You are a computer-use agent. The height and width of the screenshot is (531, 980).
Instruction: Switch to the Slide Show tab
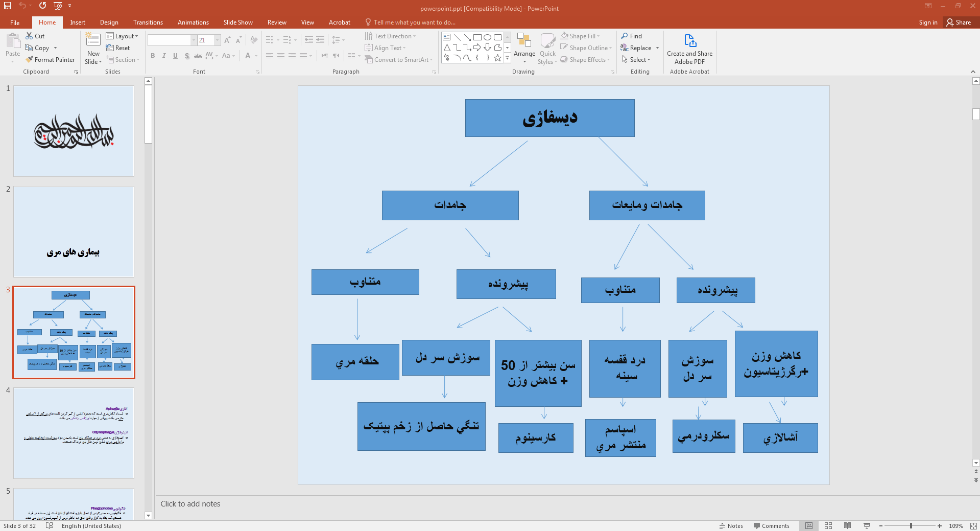[x=237, y=22]
